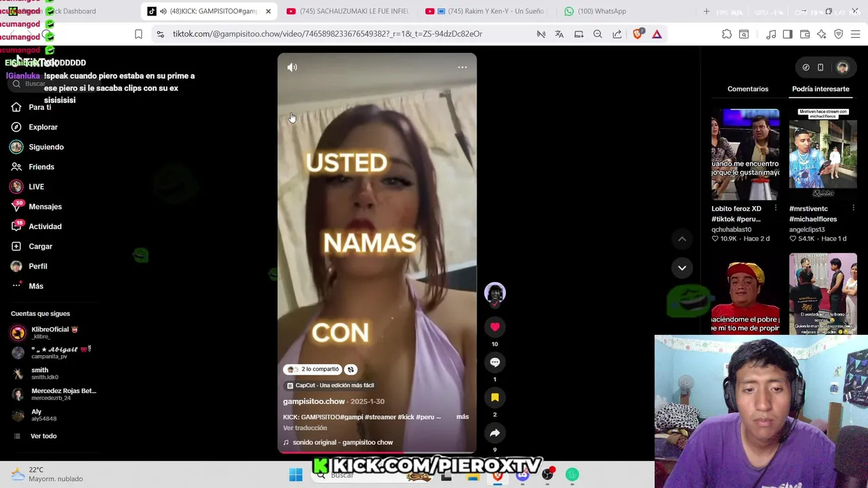Open the '#mrstivenfc #michaelflores' video thumbnail
Image resolution: width=868 pixels, height=488 pixels.
pyautogui.click(x=823, y=155)
